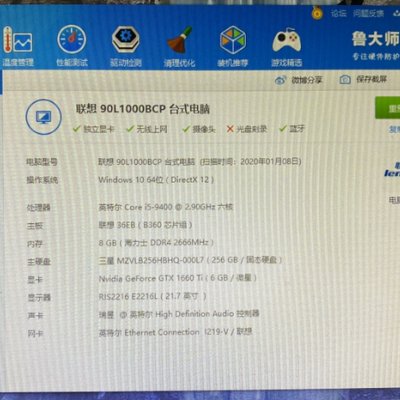Click the green button beside computer name

coord(388,108)
